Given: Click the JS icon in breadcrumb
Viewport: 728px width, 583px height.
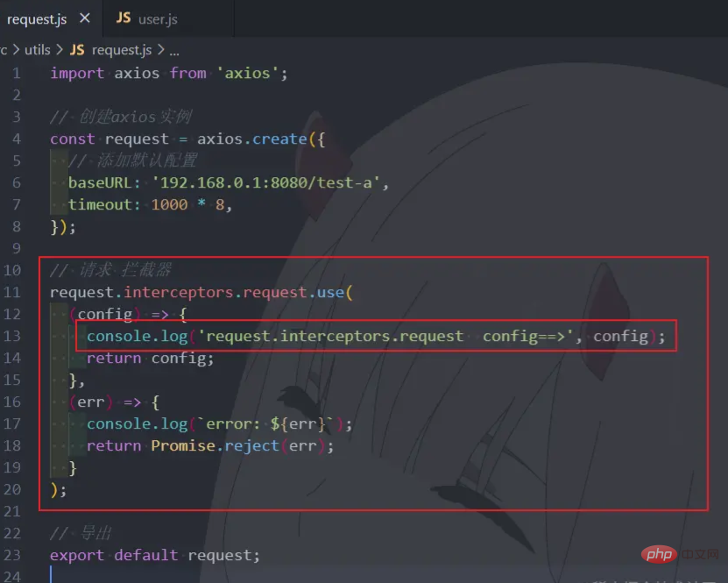Looking at the screenshot, I should coord(77,50).
